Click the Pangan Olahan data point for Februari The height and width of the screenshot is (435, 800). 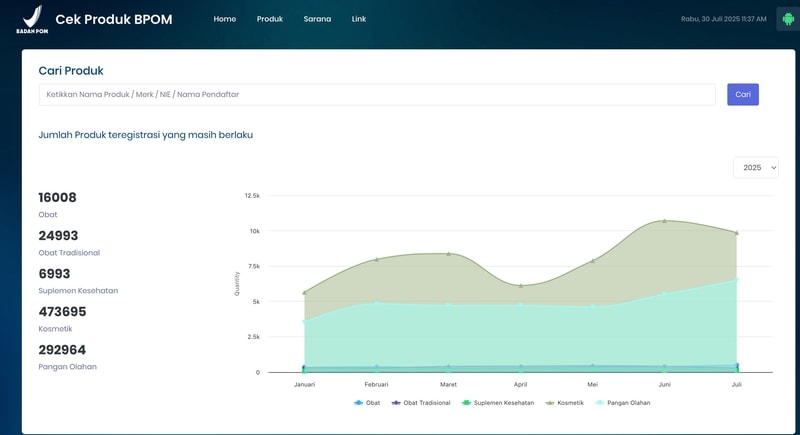tap(377, 303)
